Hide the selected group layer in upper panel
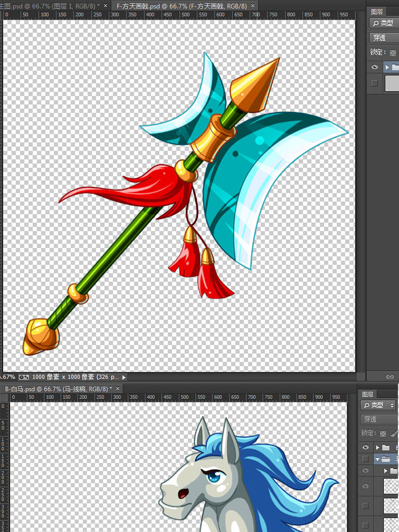This screenshot has height=532, width=399. pos(375,67)
